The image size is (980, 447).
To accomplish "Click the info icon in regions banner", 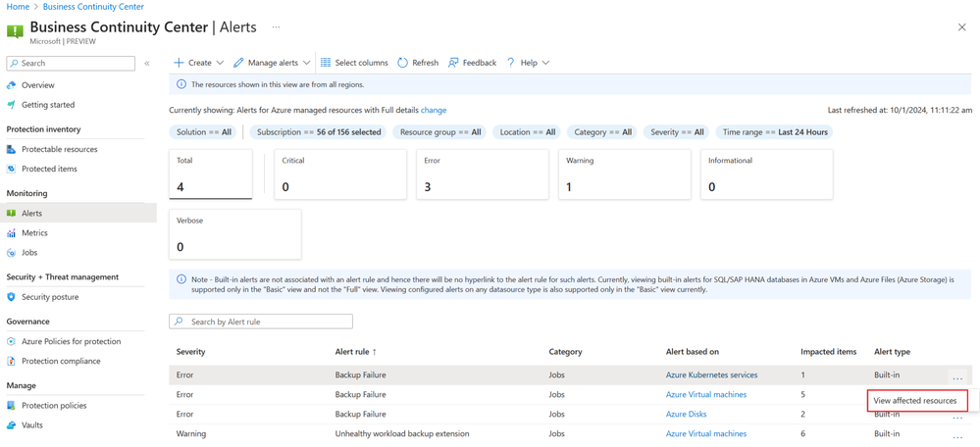I will (x=181, y=84).
